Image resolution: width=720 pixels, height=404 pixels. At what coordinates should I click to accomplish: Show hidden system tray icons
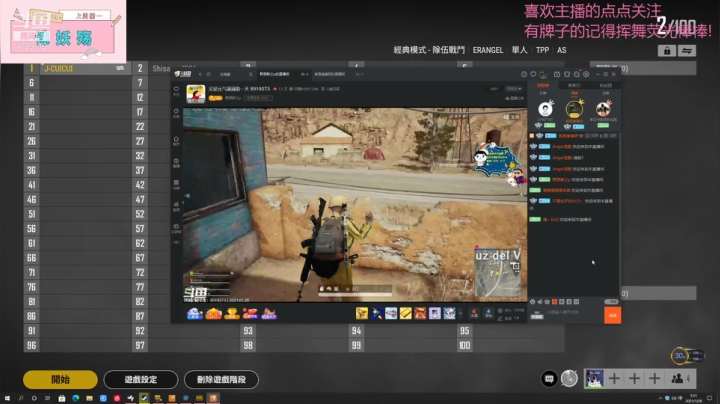click(x=660, y=398)
